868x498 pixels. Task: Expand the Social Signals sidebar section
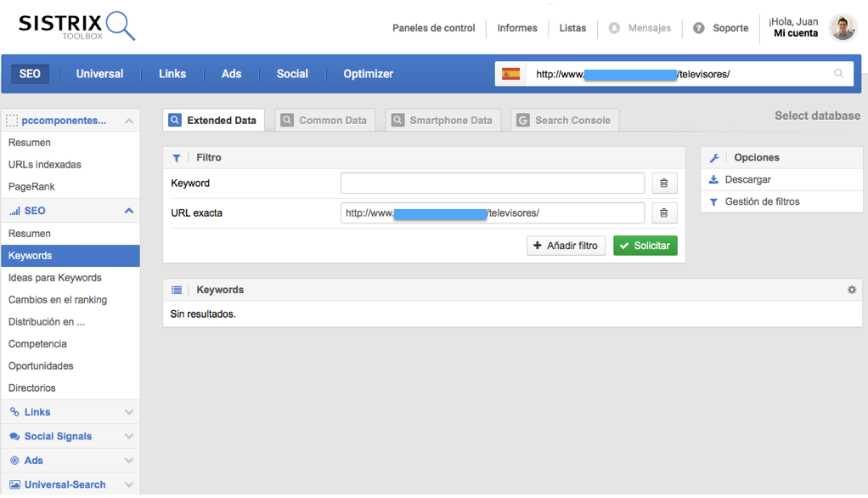point(128,436)
